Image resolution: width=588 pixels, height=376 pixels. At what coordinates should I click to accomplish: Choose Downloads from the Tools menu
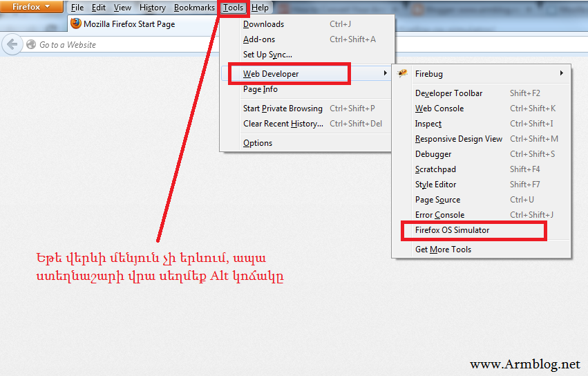(x=307, y=24)
